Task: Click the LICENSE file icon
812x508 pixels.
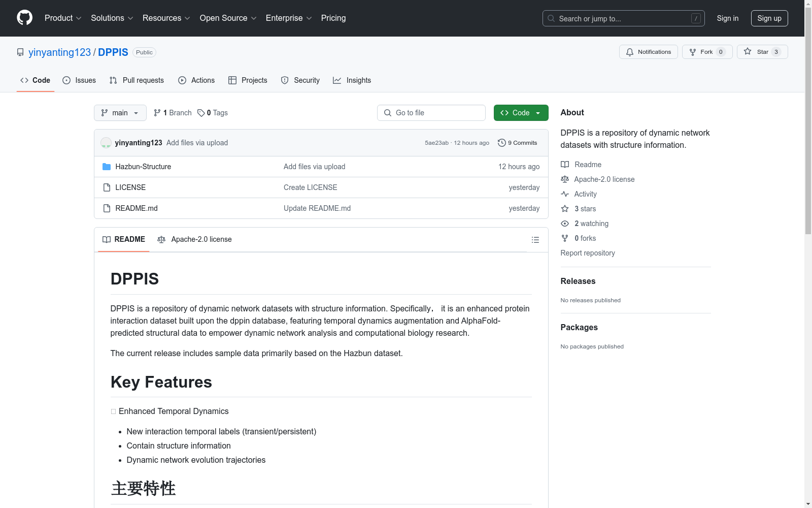Action: tap(107, 187)
